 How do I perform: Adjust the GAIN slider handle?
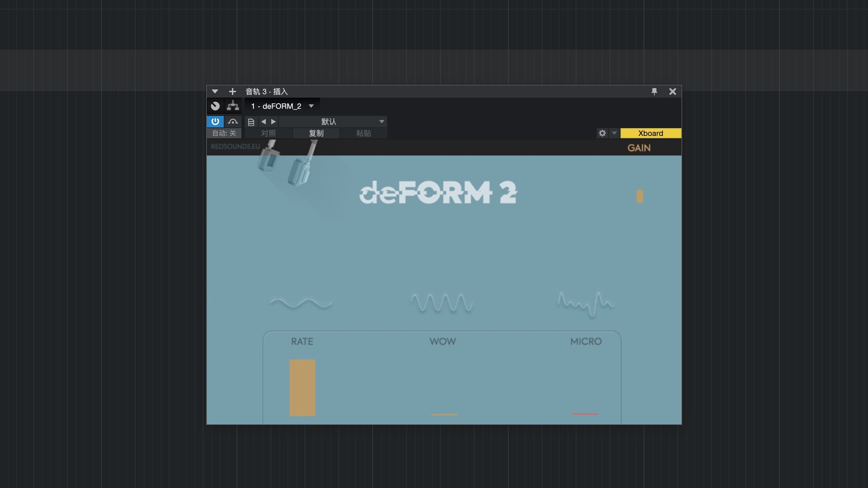point(640,196)
